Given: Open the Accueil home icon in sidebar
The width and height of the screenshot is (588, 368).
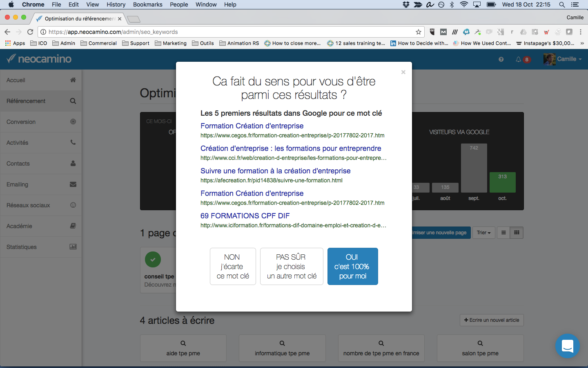Looking at the screenshot, I should [73, 80].
